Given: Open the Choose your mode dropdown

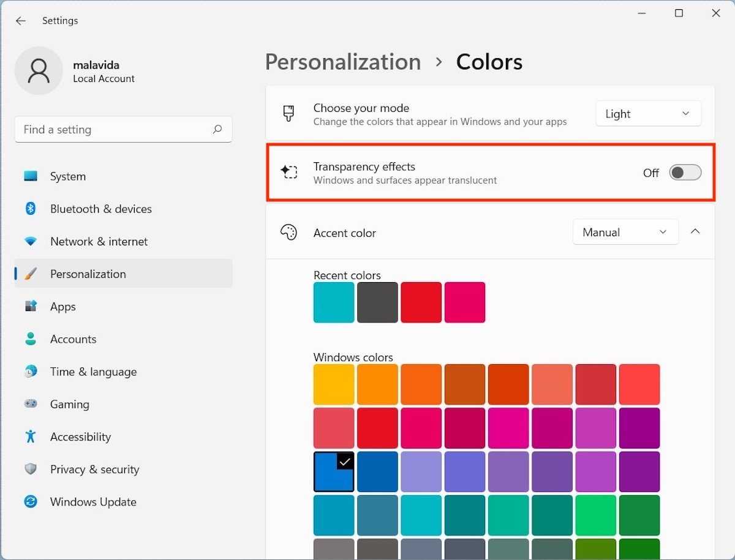Looking at the screenshot, I should pyautogui.click(x=648, y=114).
